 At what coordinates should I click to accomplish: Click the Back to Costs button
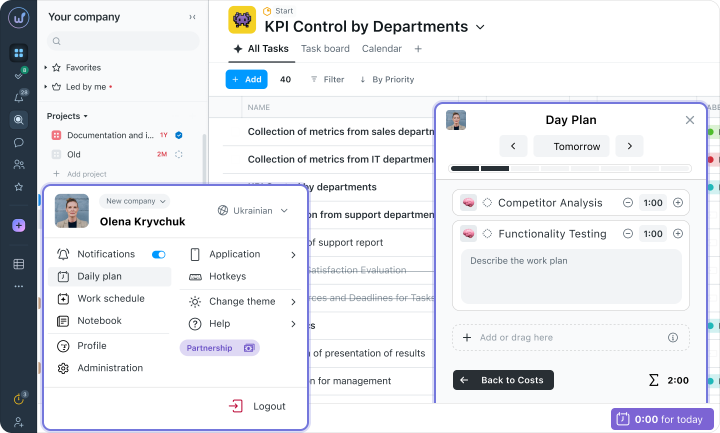point(503,380)
